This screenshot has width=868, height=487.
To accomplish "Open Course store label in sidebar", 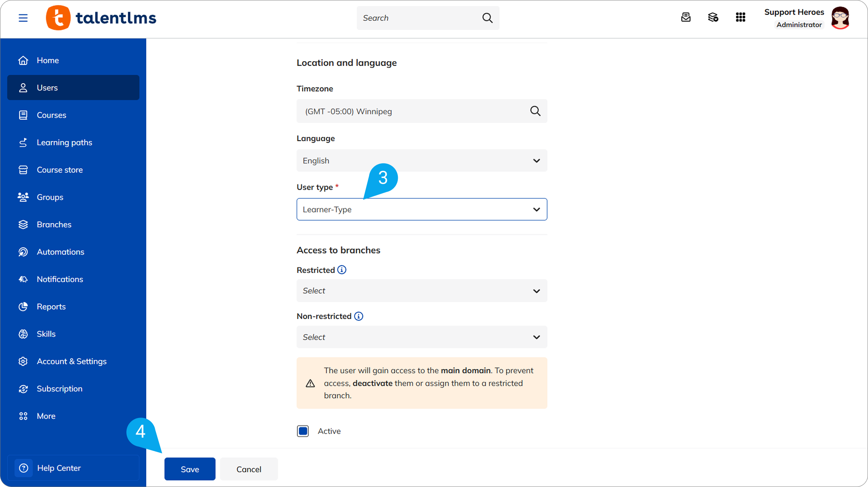I will [x=60, y=170].
